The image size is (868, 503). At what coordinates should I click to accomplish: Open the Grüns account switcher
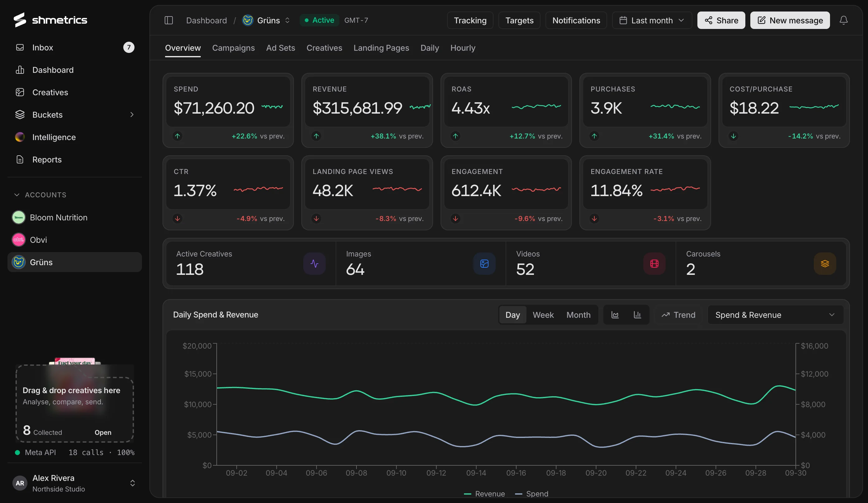pos(266,20)
